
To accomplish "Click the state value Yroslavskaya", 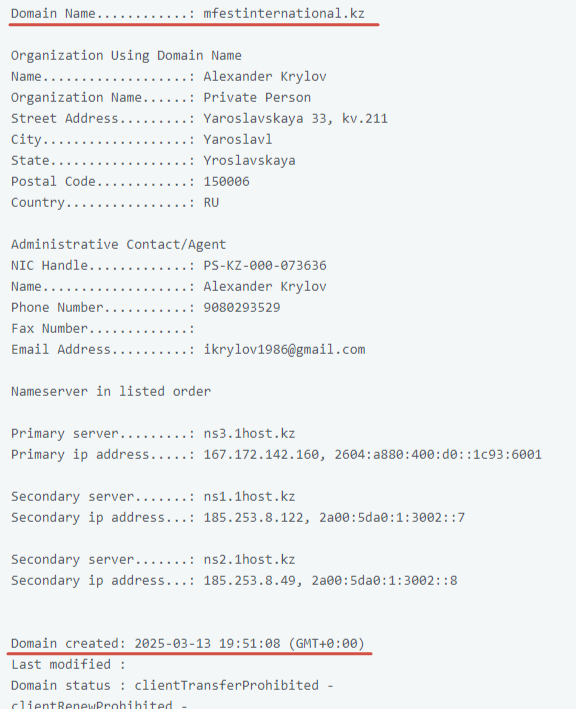I will [x=250, y=161].
